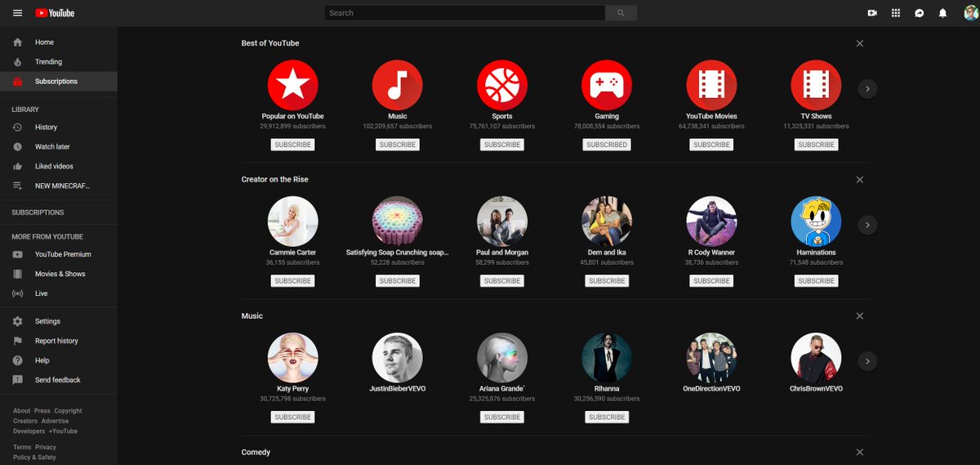Image resolution: width=980 pixels, height=465 pixels.
Task: Open ChrisBrownVEVO channel avatar
Action: point(816,358)
